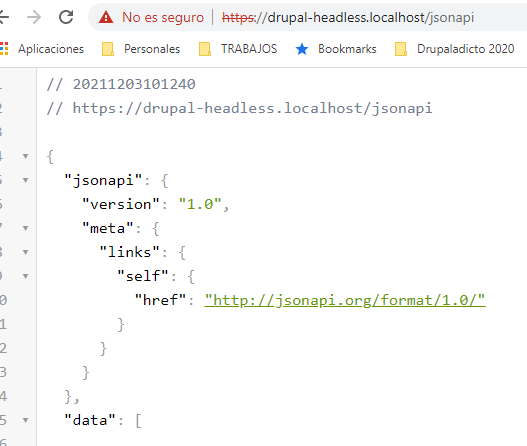Open the Personales bookmarks folder
Viewport: 527px width, 446px height.
point(152,49)
